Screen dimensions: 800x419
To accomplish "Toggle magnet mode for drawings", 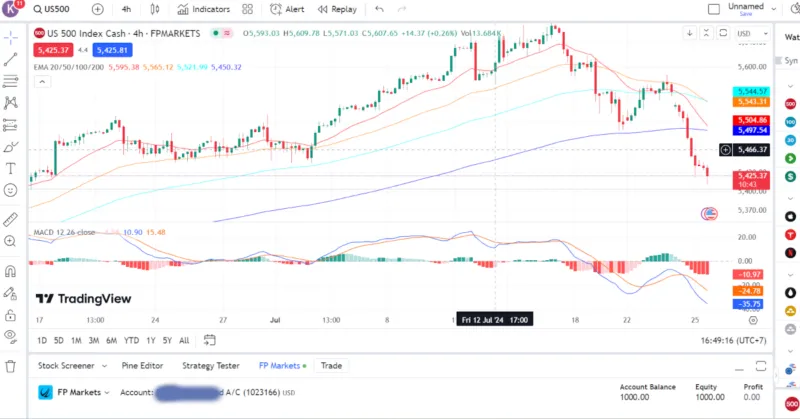I will (x=10, y=271).
